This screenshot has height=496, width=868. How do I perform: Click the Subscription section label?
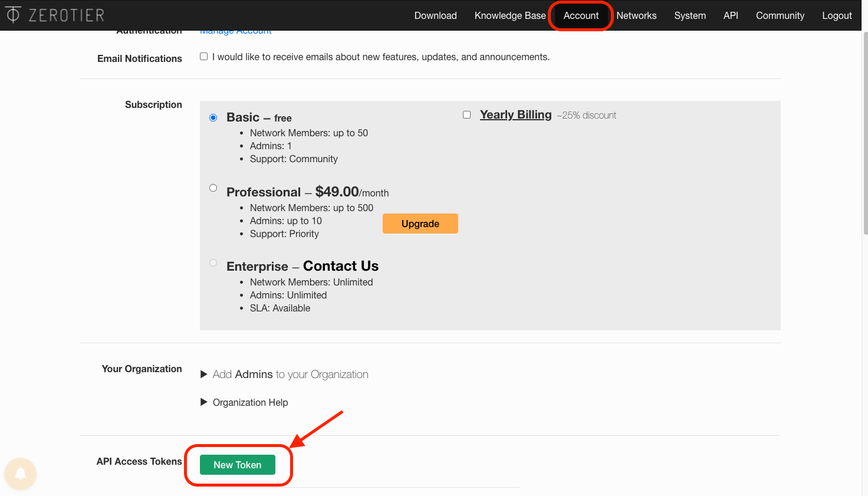coord(153,104)
